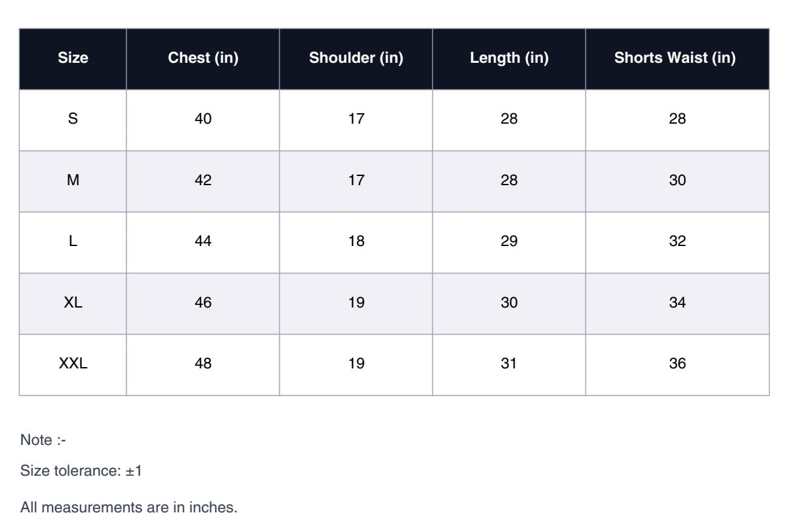This screenshot has height=532, width=803.
Task: Select the Shoulder (in) header cell
Action: (356, 58)
